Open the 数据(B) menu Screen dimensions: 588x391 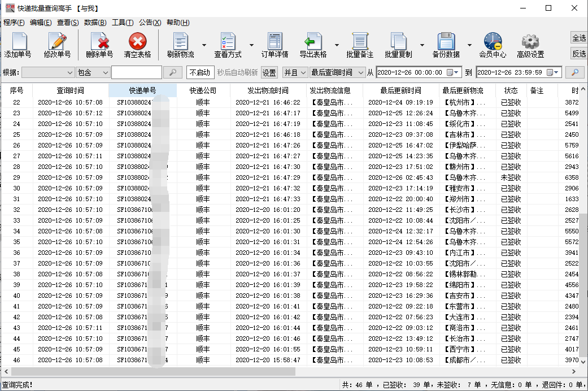click(x=95, y=23)
